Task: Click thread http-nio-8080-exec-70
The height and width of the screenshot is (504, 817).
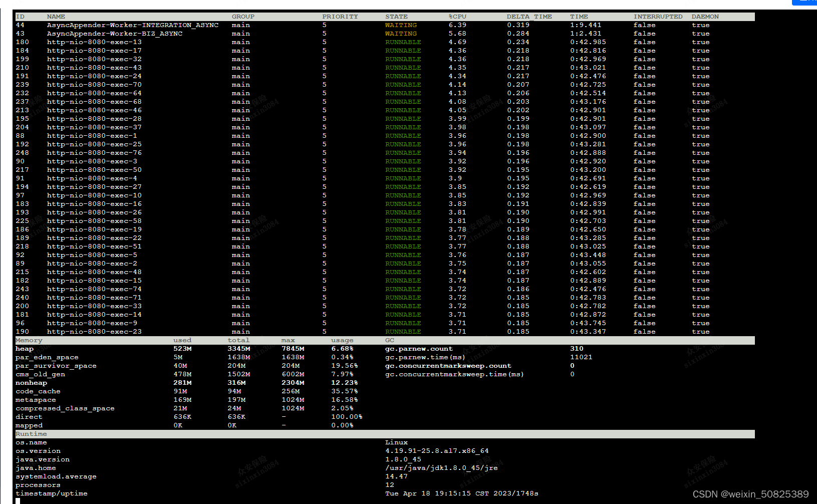Action: pos(94,85)
